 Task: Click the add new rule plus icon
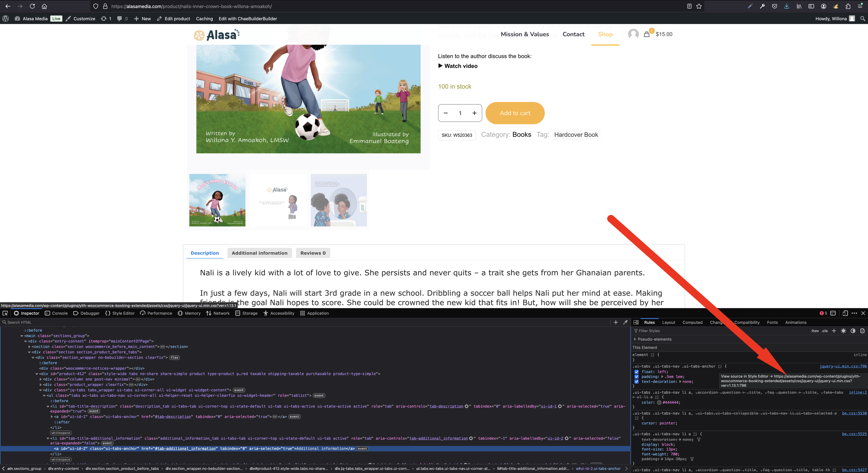pyautogui.click(x=834, y=331)
